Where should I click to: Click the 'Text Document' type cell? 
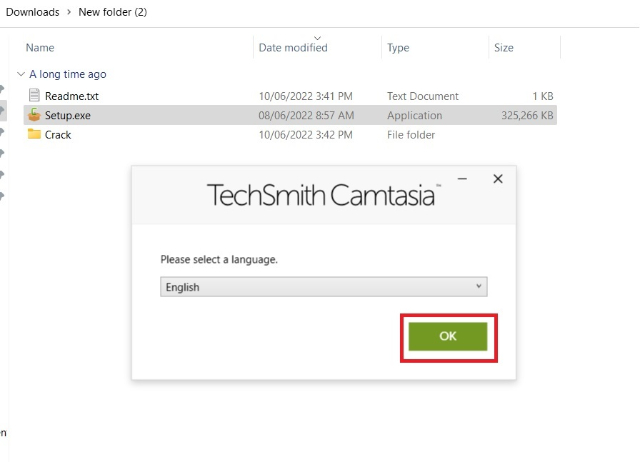click(423, 96)
